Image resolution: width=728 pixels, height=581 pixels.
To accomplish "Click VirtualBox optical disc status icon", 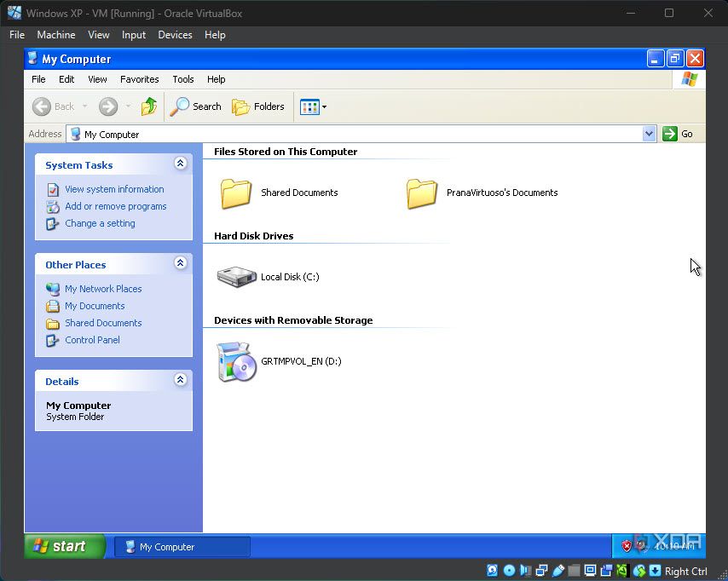I will coord(509,570).
